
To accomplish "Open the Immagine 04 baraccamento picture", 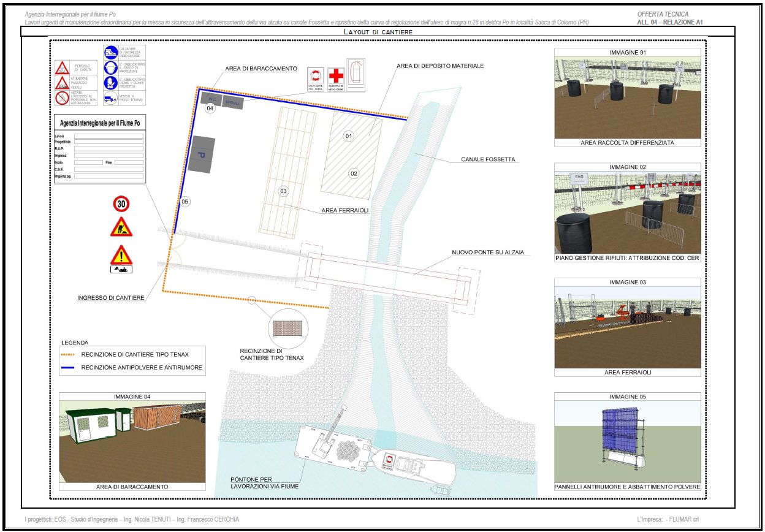I will pyautogui.click(x=132, y=442).
